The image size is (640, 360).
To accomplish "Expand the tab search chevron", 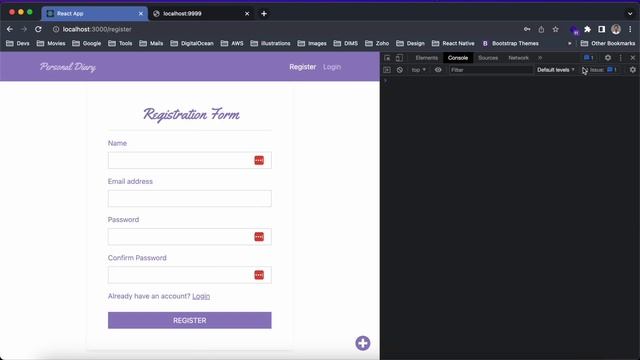I will 630,13.
